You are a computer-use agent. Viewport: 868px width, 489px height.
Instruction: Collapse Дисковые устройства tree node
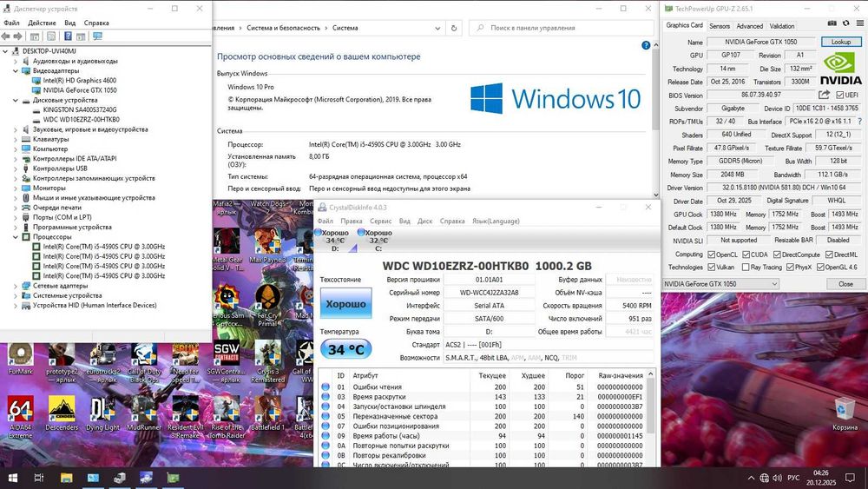point(16,100)
